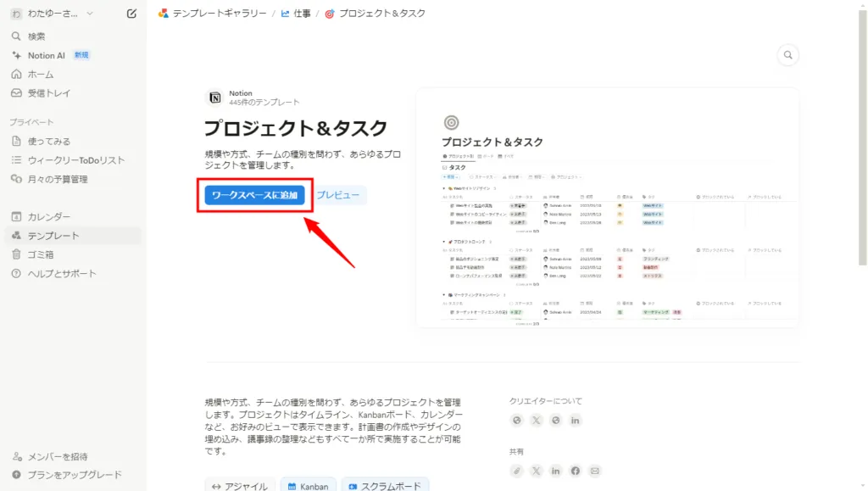Open the ウィークリーToDoリスト page
The height and width of the screenshot is (491, 868).
pyautogui.click(x=73, y=160)
